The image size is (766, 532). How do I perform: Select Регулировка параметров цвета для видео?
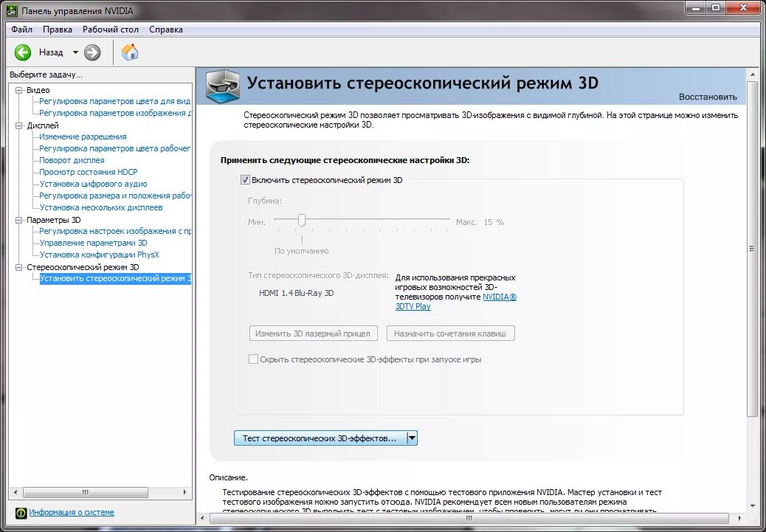(x=115, y=102)
